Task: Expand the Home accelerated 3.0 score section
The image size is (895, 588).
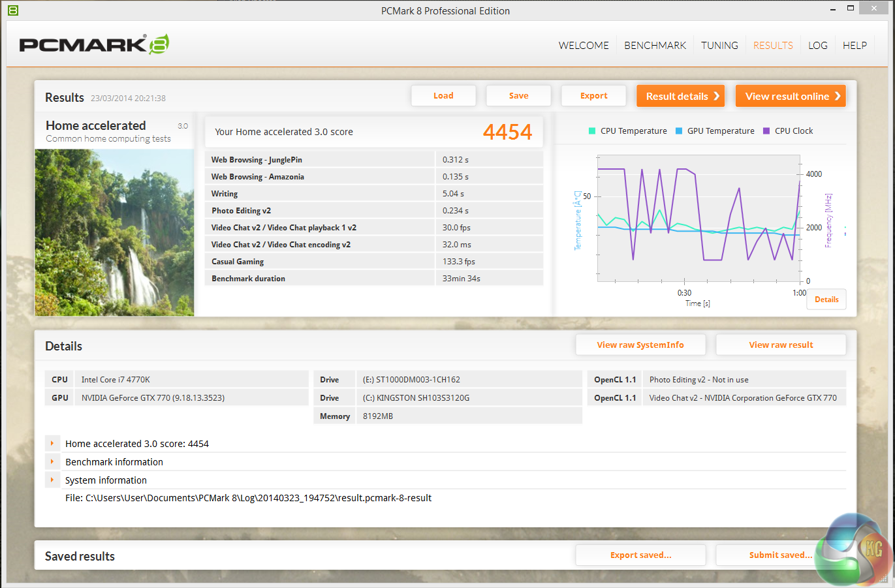Action: (x=52, y=444)
